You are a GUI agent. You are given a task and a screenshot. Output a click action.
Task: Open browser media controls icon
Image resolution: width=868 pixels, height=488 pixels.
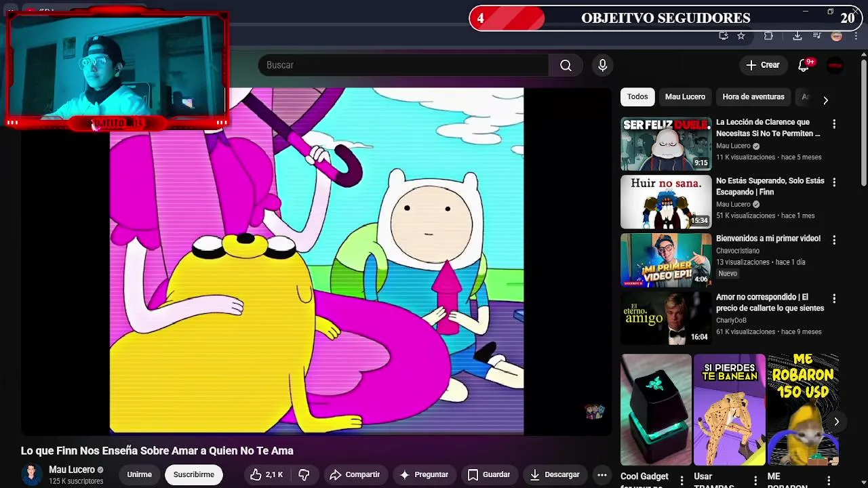(x=816, y=36)
